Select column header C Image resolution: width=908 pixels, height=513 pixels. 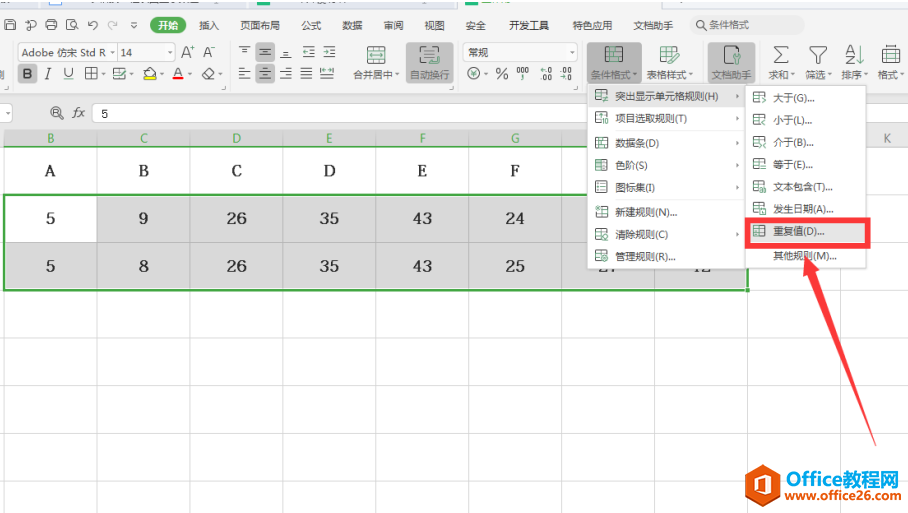[x=144, y=138]
